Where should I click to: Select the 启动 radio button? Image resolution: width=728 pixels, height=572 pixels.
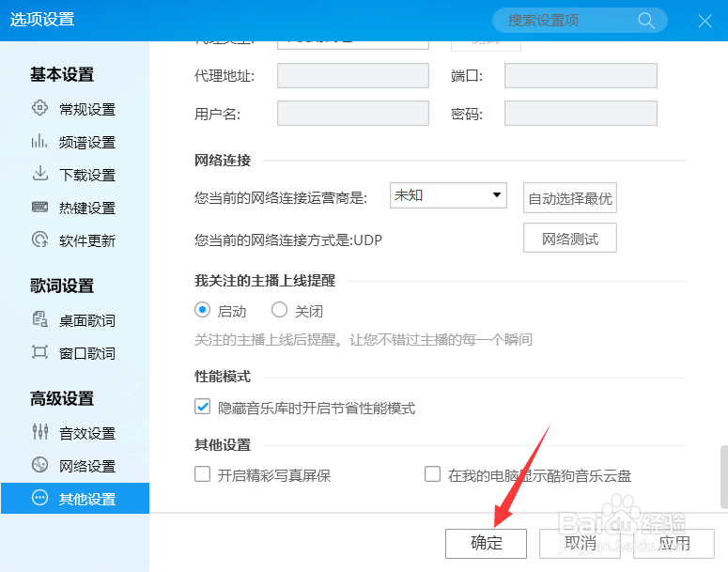click(202, 310)
